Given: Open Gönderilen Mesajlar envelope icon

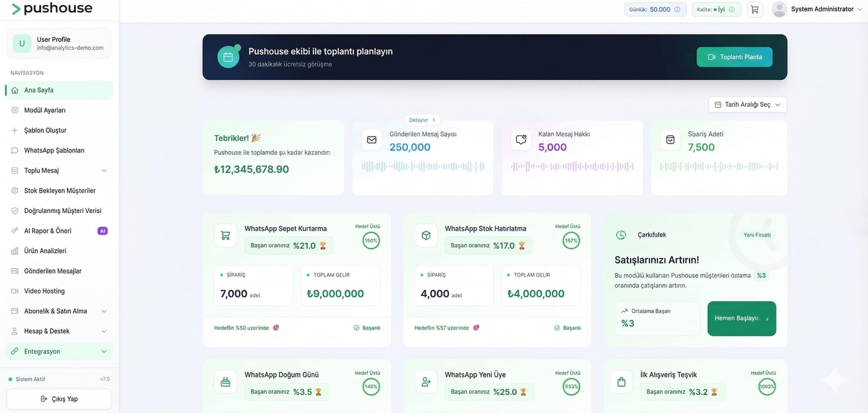Looking at the screenshot, I should pyautogui.click(x=15, y=271).
